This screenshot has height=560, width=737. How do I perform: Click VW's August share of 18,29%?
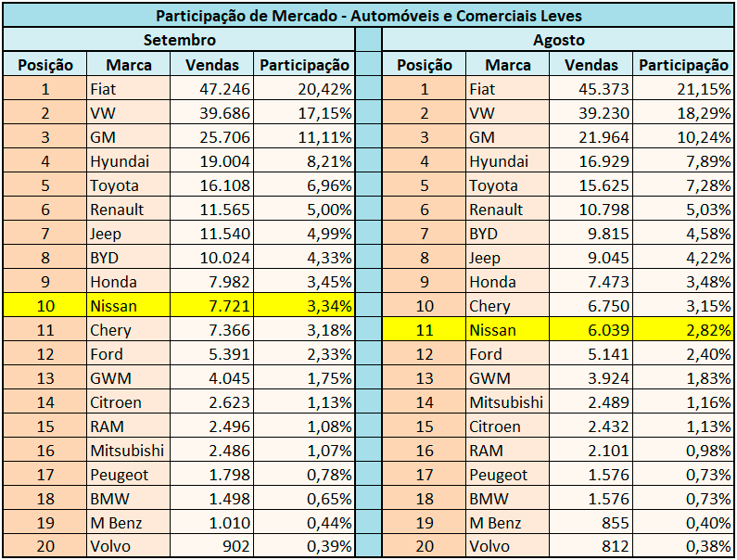[x=683, y=113]
